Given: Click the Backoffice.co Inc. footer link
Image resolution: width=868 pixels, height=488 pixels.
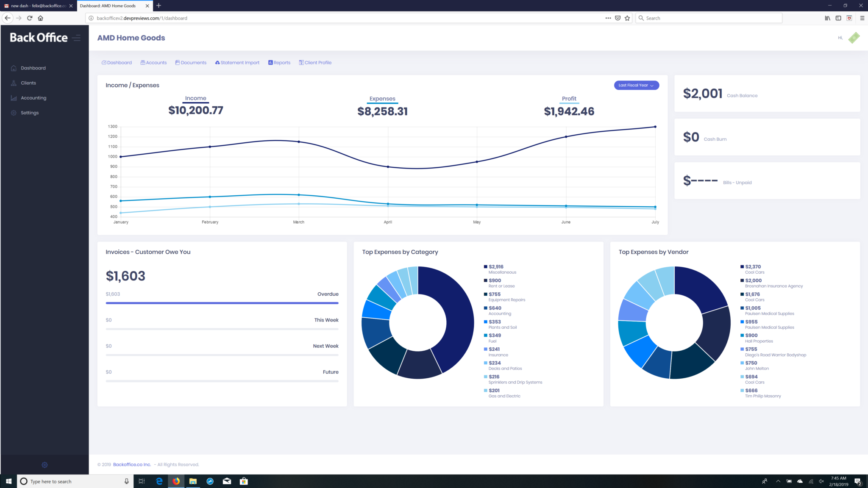Looking at the screenshot, I should [x=132, y=465].
